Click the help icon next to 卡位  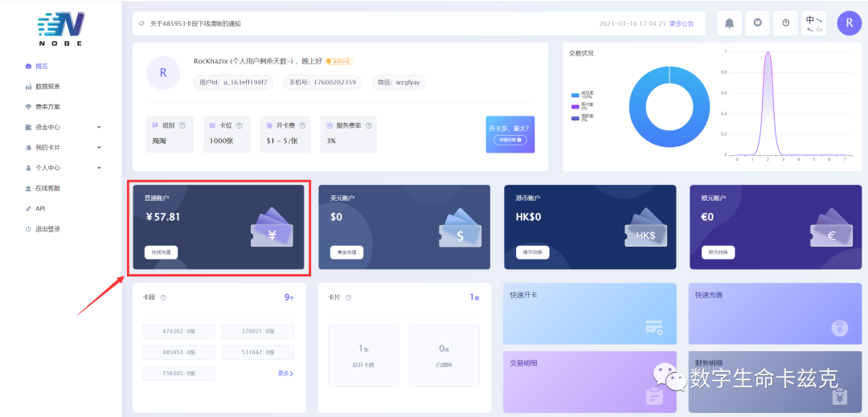point(238,125)
